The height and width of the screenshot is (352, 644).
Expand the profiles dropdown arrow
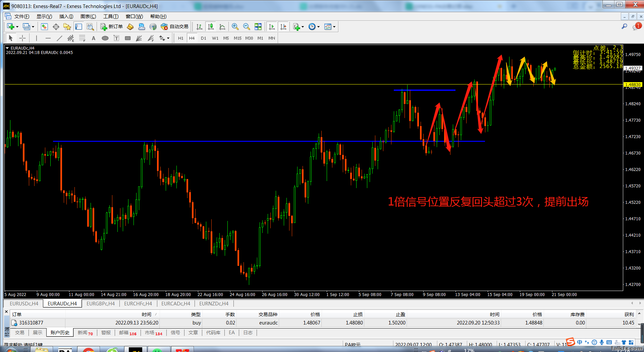(x=33, y=27)
